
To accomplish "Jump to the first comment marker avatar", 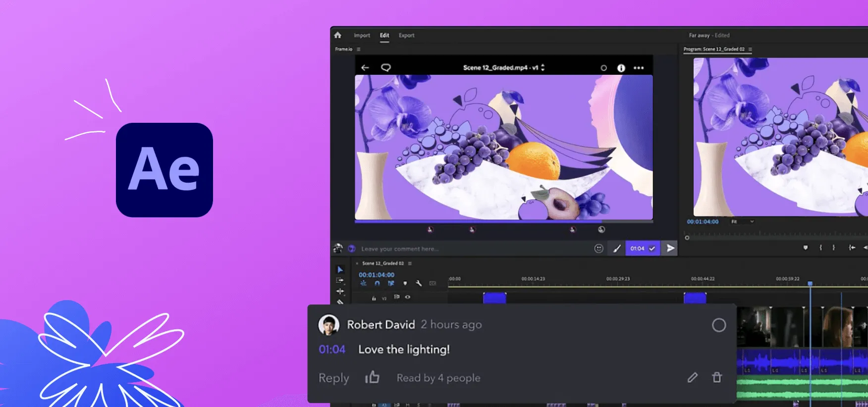I will (x=430, y=230).
